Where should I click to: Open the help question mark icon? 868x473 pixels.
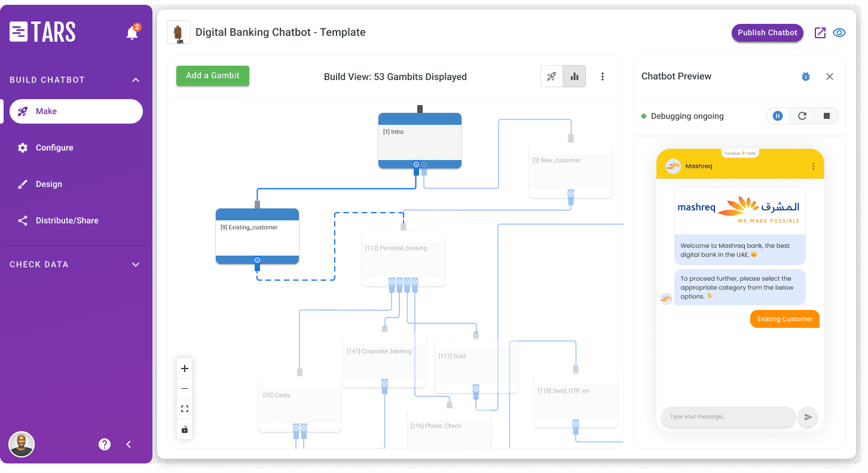tap(105, 444)
